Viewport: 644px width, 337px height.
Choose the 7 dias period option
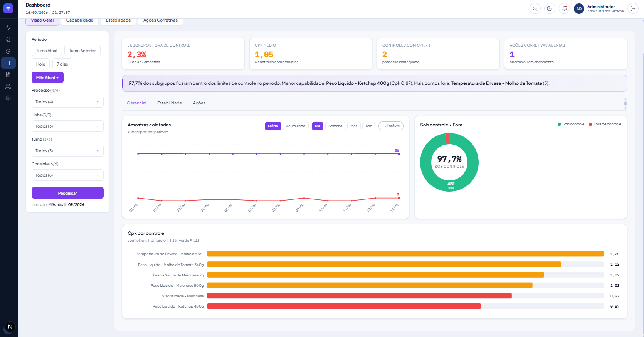pyautogui.click(x=62, y=64)
